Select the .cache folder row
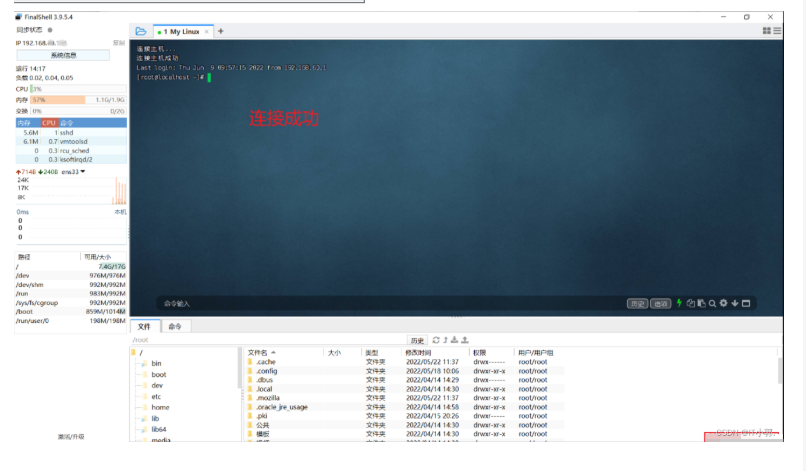Image resolution: width=806 pixels, height=471 pixels. point(405,362)
